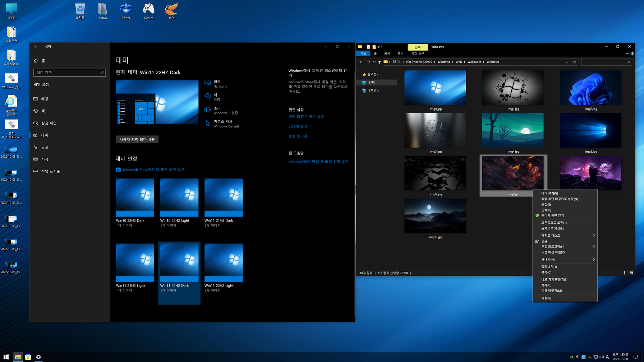644x362 pixels.
Task: Open 바탕 화면 아이콘 설정 link
Action: point(306,117)
